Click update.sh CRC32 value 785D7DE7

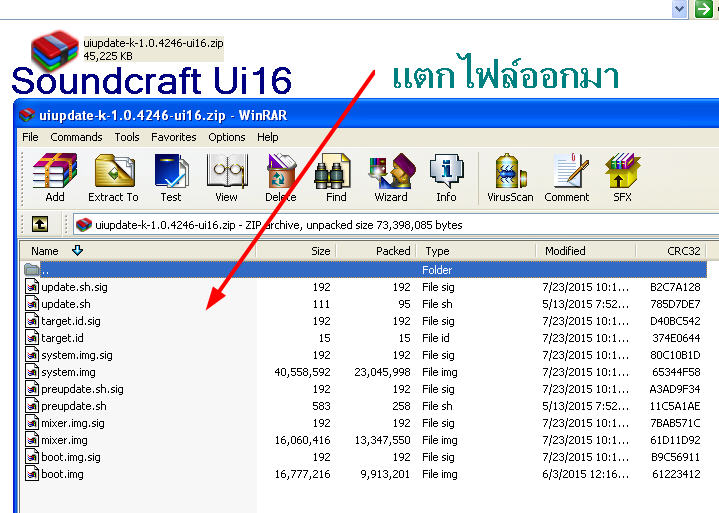pos(675,304)
